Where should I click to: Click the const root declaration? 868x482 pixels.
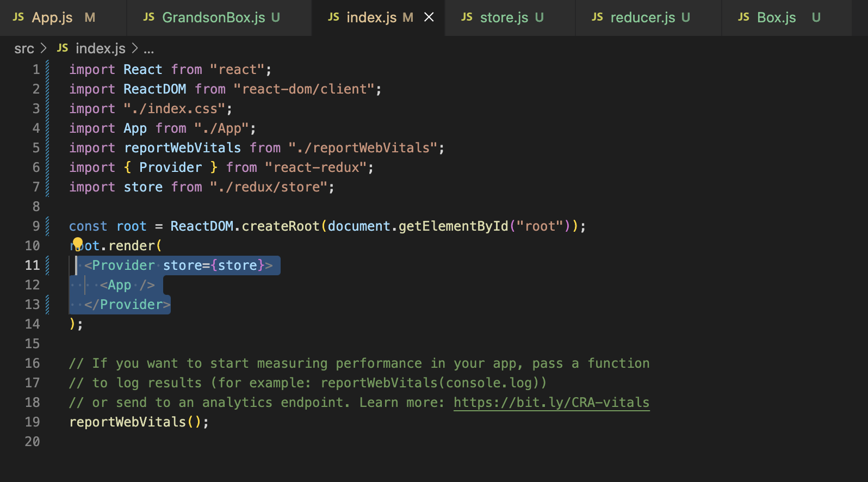coord(108,226)
